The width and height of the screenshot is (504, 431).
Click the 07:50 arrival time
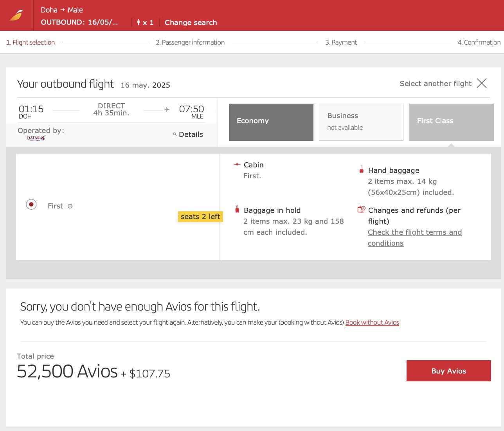(x=191, y=109)
